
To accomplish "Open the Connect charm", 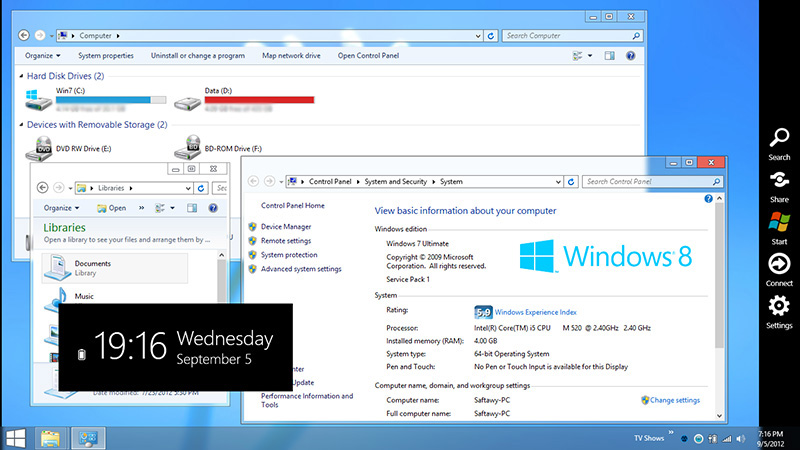I will point(779,270).
